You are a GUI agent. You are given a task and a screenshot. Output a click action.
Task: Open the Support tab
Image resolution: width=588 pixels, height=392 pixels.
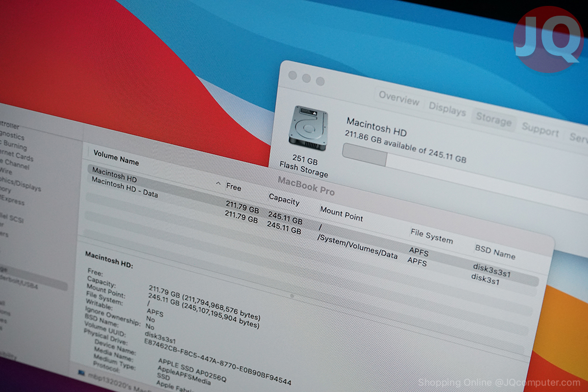point(540,130)
